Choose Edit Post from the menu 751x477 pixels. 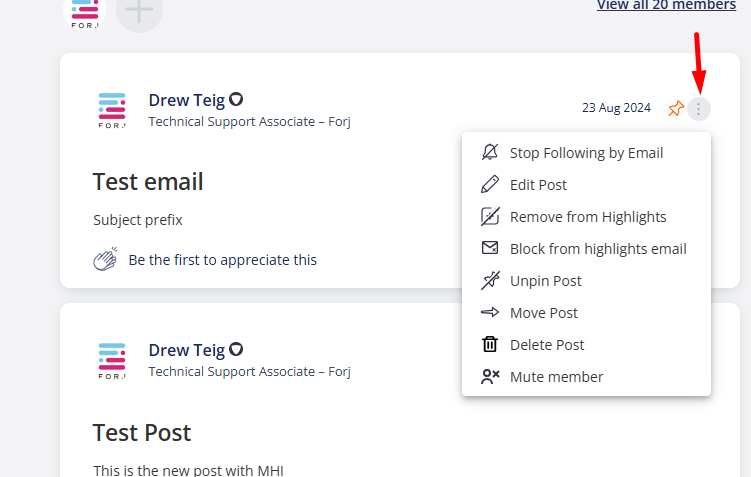click(x=586, y=185)
